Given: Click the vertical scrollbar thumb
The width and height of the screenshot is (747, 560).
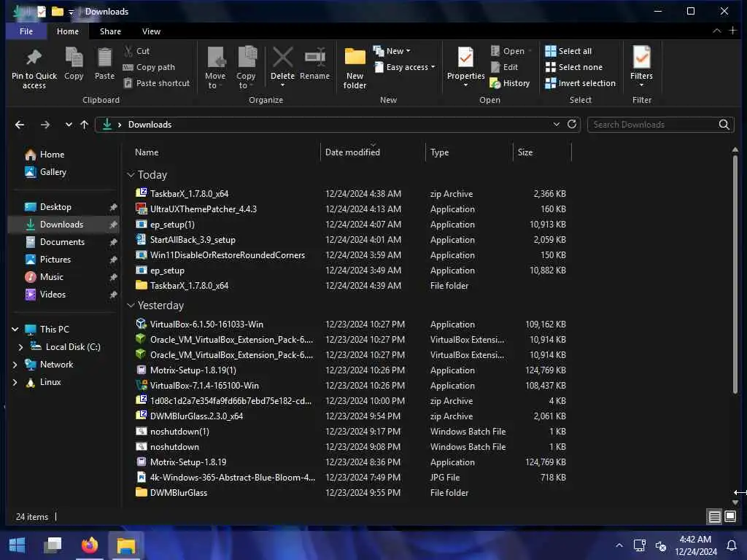Looking at the screenshot, I should pos(735,274).
